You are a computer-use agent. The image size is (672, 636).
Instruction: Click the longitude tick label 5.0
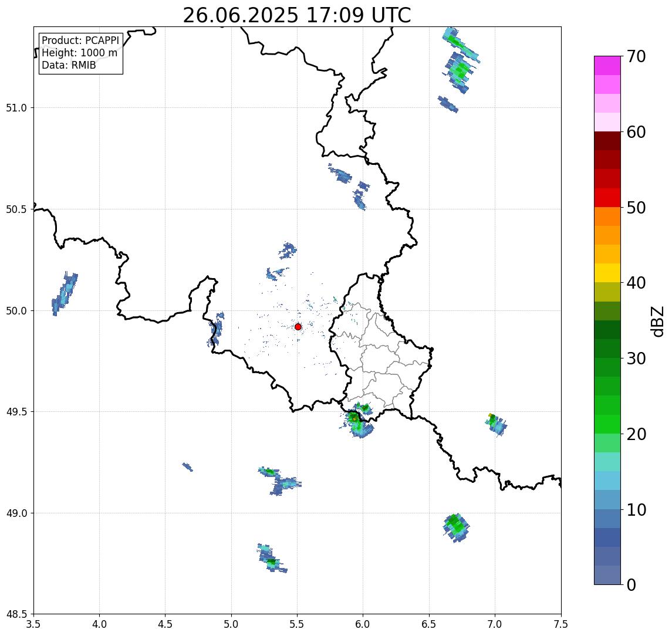point(231,624)
